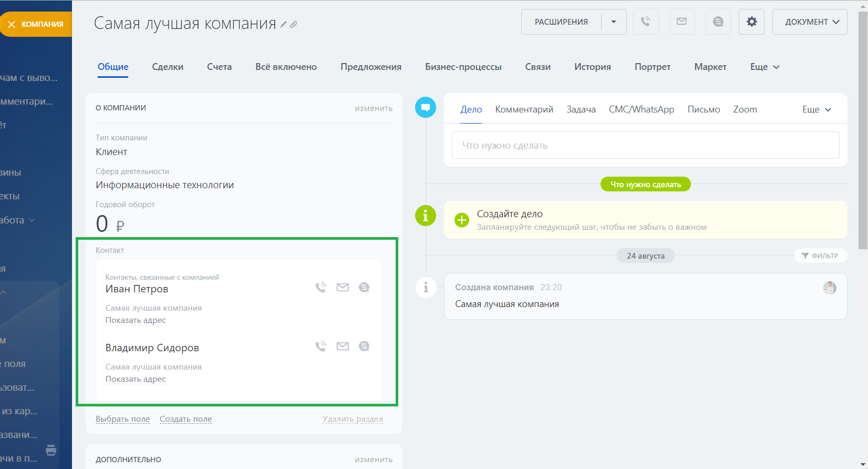Open Еще menu in timeline editor
Image resolution: width=868 pixels, height=469 pixels.
[816, 109]
